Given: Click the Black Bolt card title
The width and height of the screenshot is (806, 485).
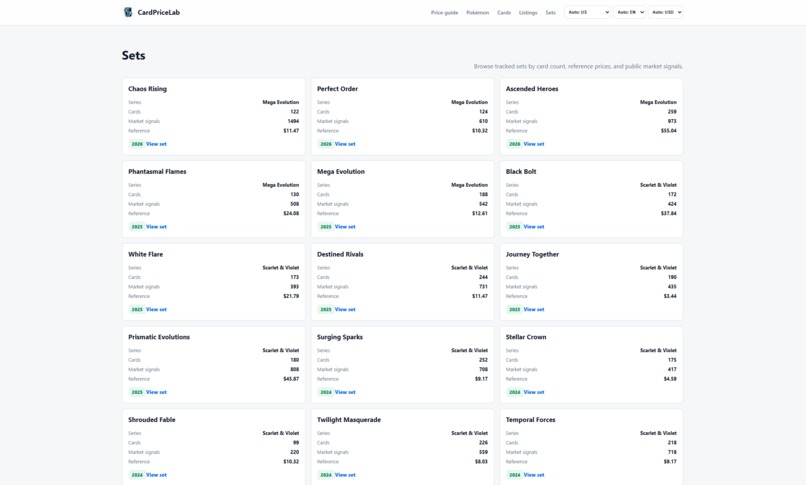Looking at the screenshot, I should click(521, 172).
